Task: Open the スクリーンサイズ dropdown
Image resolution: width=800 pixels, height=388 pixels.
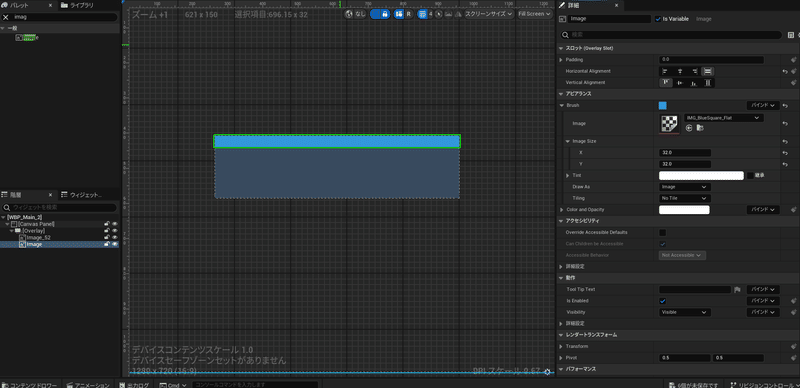Action: [489, 14]
